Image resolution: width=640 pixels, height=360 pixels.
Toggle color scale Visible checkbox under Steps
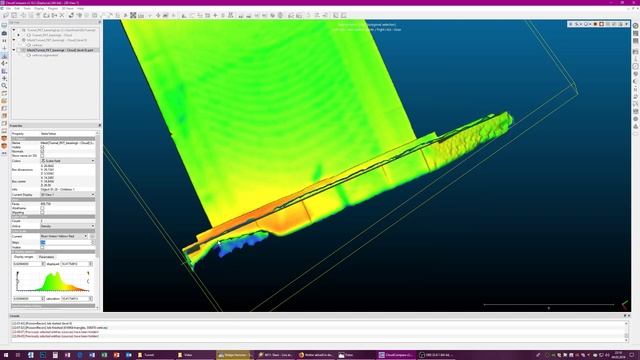coord(42,247)
